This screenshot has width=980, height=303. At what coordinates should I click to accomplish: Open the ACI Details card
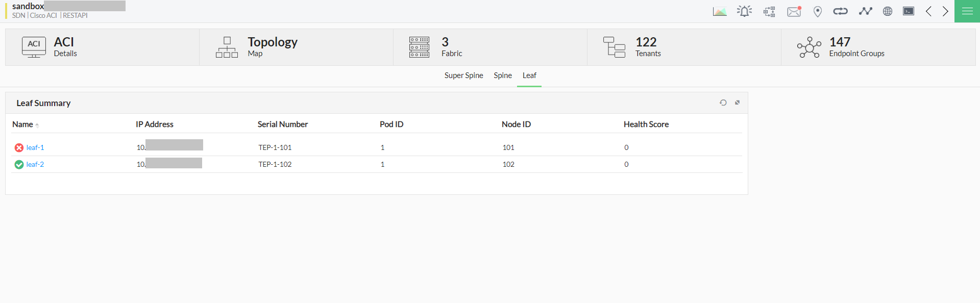[x=102, y=47]
